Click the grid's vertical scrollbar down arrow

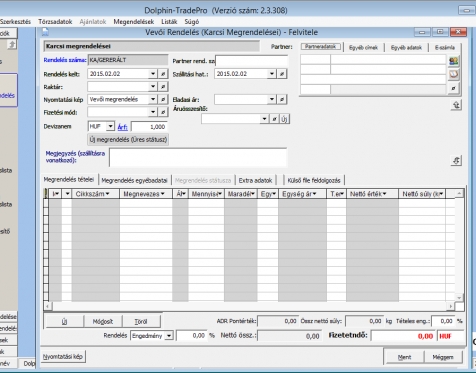point(459,297)
